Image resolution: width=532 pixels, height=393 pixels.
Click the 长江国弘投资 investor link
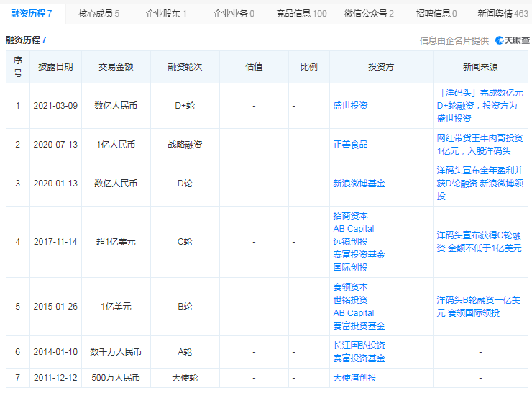click(x=359, y=345)
